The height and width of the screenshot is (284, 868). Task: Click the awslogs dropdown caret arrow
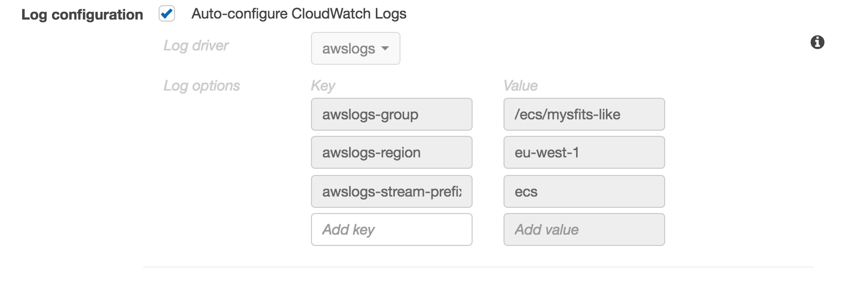(385, 48)
